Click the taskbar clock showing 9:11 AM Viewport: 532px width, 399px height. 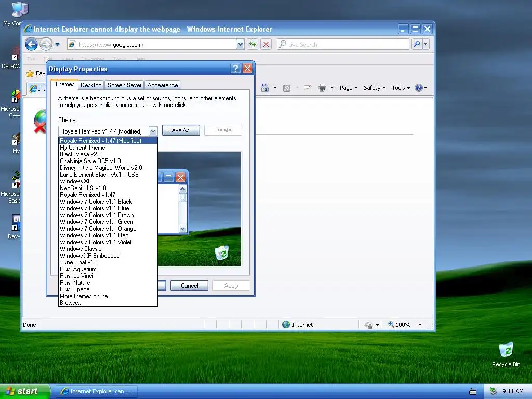pos(513,391)
